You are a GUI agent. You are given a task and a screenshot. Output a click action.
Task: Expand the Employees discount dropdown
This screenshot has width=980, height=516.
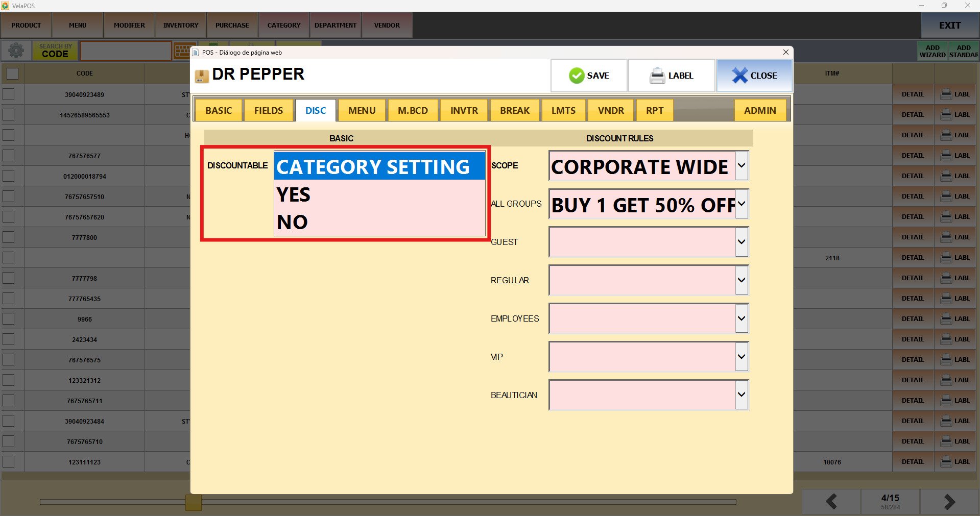(741, 318)
